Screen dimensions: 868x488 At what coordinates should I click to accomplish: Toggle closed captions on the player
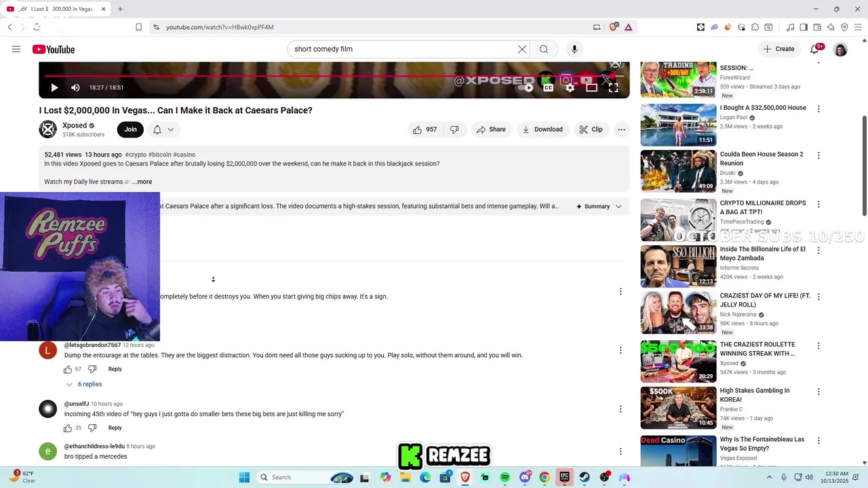548,87
